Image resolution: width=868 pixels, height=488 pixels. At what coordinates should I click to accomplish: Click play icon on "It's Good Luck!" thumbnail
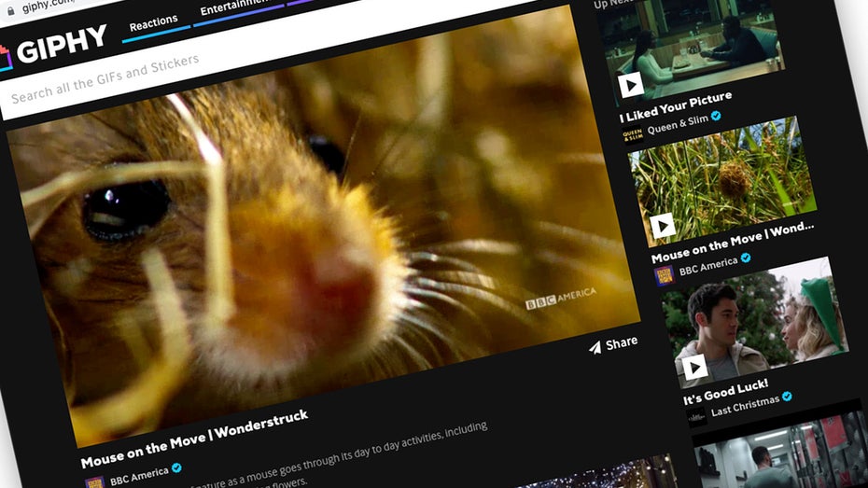tap(694, 368)
